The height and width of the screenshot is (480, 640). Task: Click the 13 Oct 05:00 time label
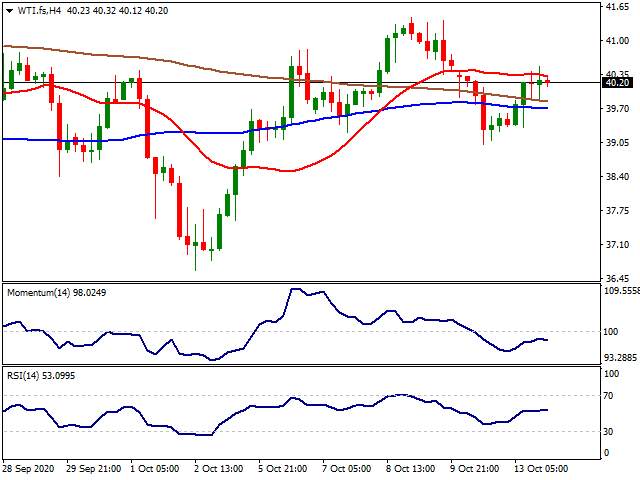click(541, 469)
